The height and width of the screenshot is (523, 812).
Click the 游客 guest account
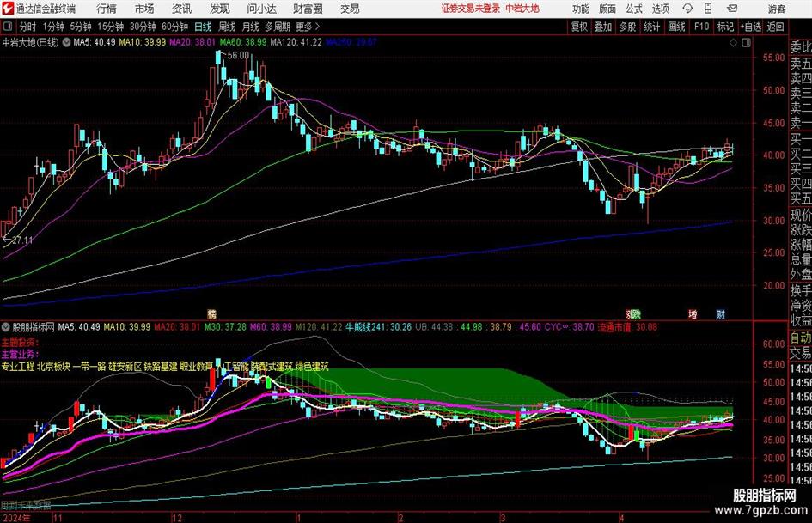coord(777,9)
